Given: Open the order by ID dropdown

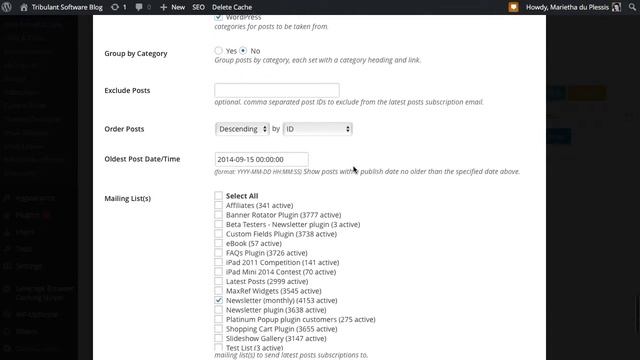Looking at the screenshot, I should [318, 129].
